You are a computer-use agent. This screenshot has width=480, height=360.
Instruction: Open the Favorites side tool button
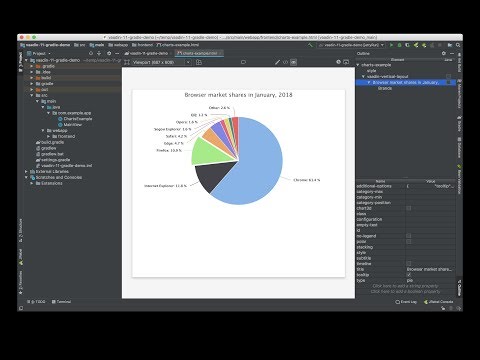pyautogui.click(x=21, y=283)
